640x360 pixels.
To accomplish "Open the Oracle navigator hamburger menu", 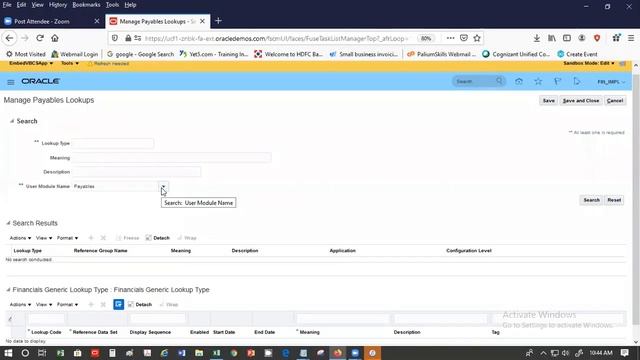I will (11, 82).
